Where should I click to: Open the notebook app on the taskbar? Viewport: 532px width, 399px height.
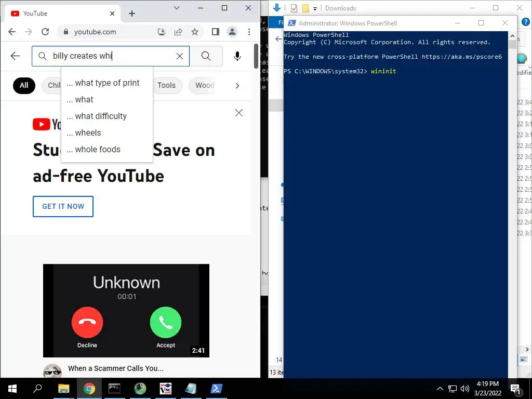click(x=191, y=389)
